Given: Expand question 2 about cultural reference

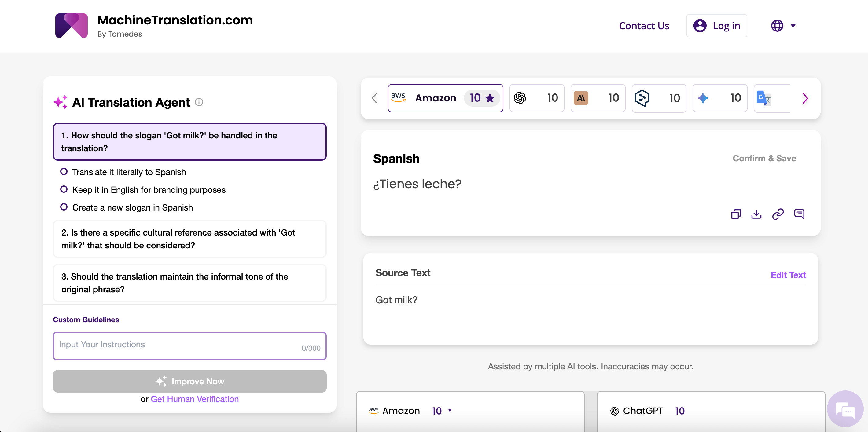Looking at the screenshot, I should pos(189,239).
